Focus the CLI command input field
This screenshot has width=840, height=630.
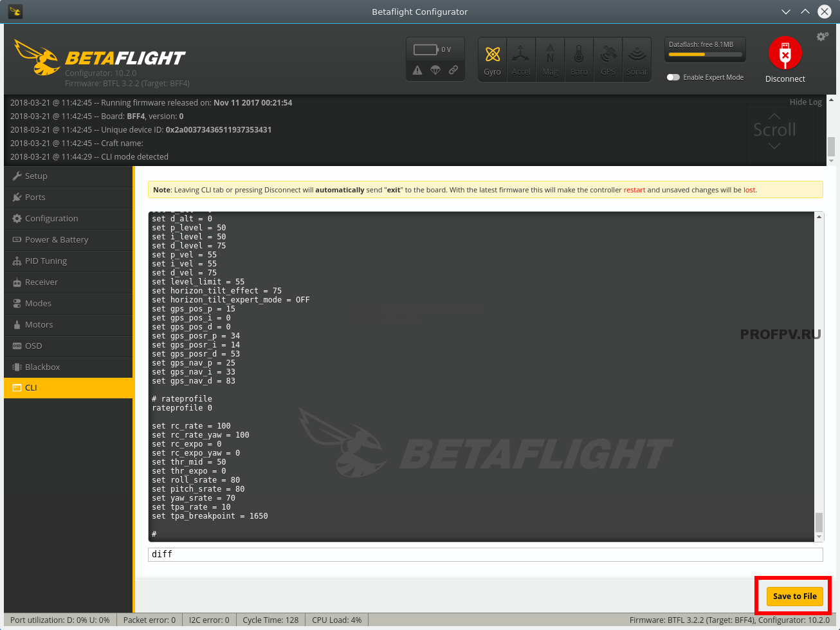coord(485,554)
